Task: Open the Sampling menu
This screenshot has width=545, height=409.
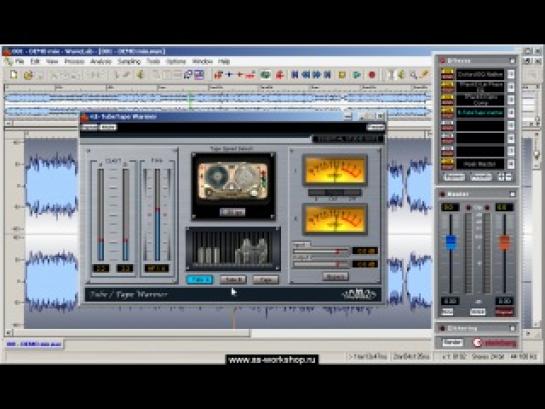Action: [x=129, y=62]
